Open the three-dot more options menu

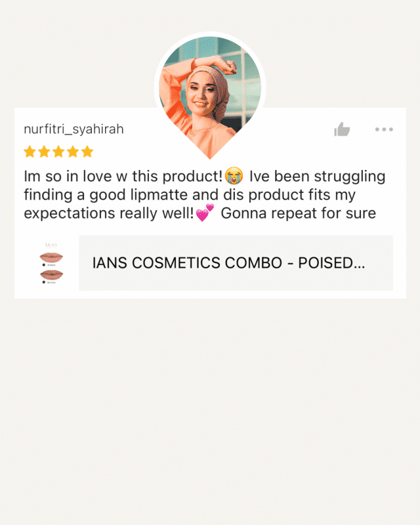click(x=384, y=129)
